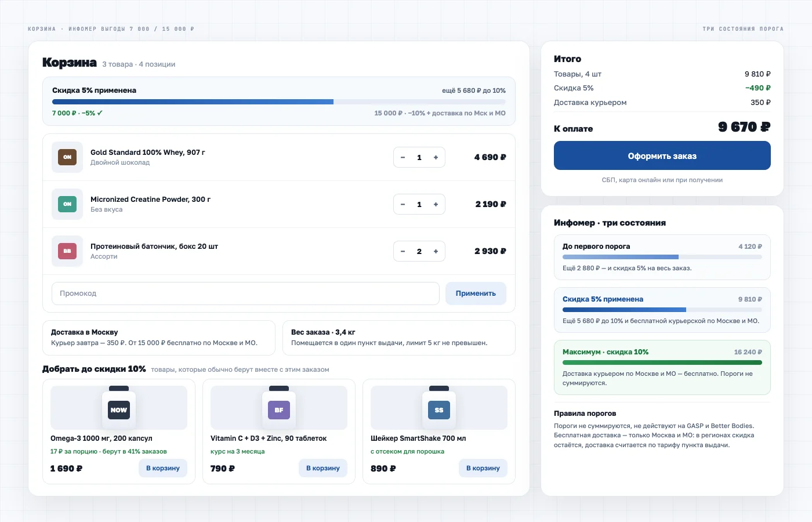Viewport: 812px width, 522px height.
Task: Click the 1 690 ₽ Omega-3 price
Action: (66, 468)
